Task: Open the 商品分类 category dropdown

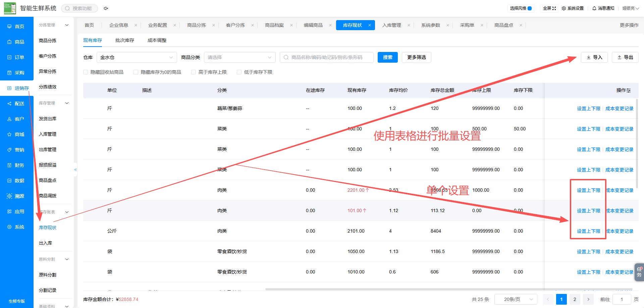Action: click(240, 57)
